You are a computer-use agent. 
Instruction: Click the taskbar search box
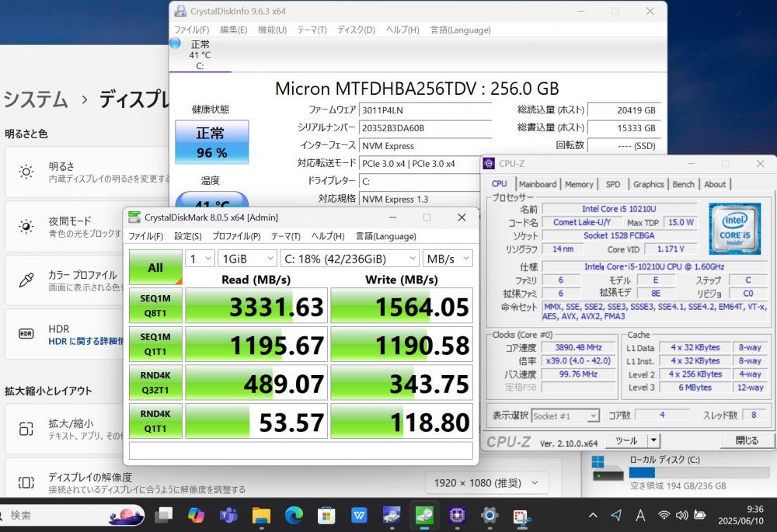[71, 515]
